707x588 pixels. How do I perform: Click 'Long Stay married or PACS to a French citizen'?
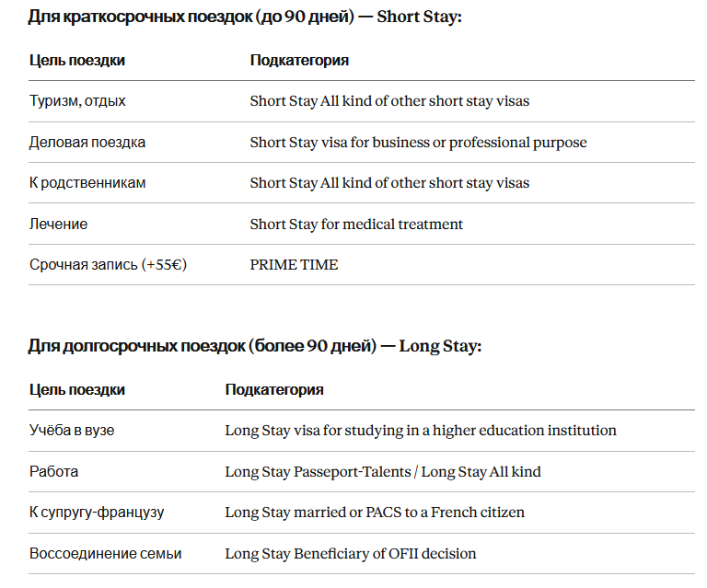[x=375, y=513]
